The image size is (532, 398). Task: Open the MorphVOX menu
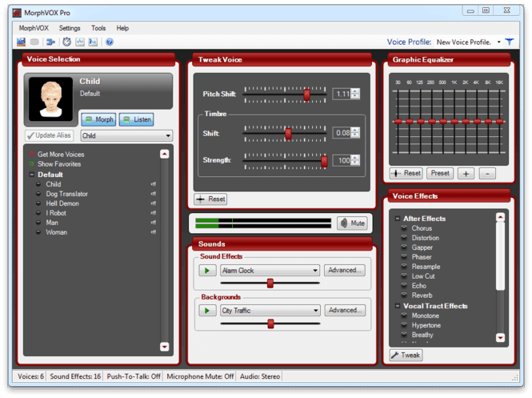[x=34, y=28]
